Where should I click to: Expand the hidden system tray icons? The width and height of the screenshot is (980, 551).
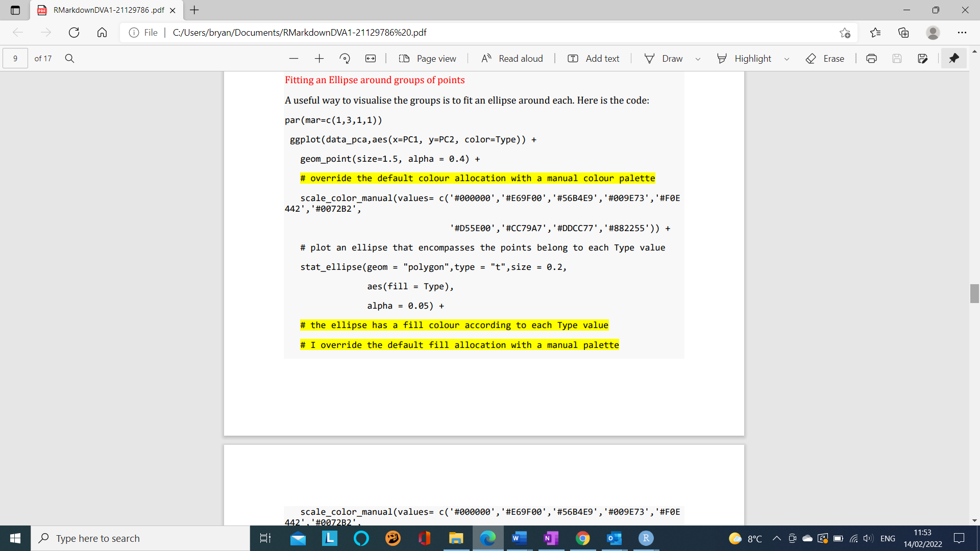(776, 538)
